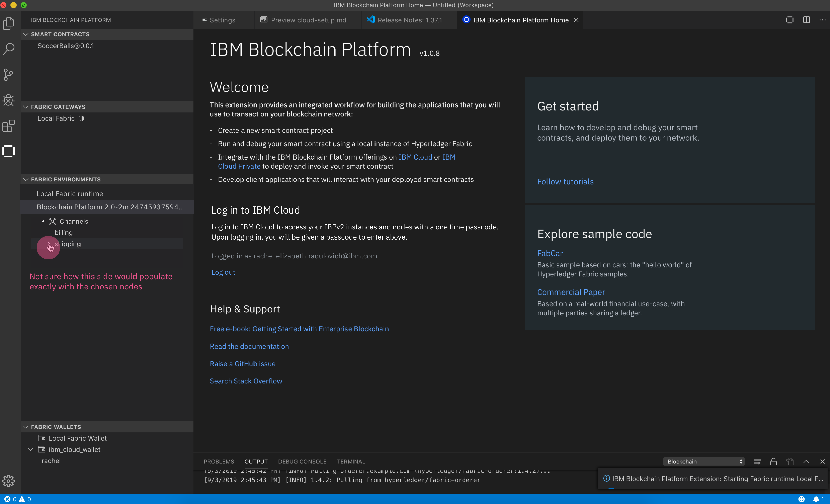Open the Source Control view
830x504 pixels.
point(8,74)
